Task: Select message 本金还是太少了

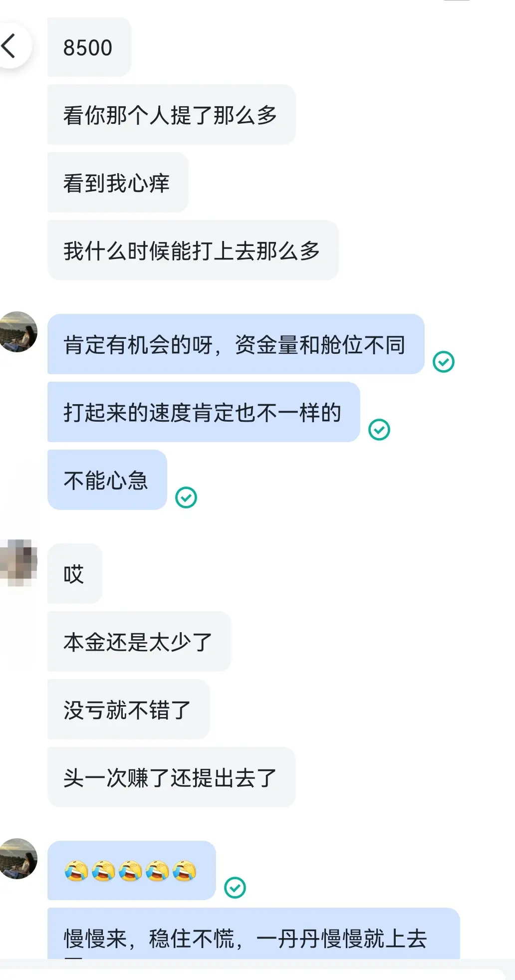Action: 139,642
